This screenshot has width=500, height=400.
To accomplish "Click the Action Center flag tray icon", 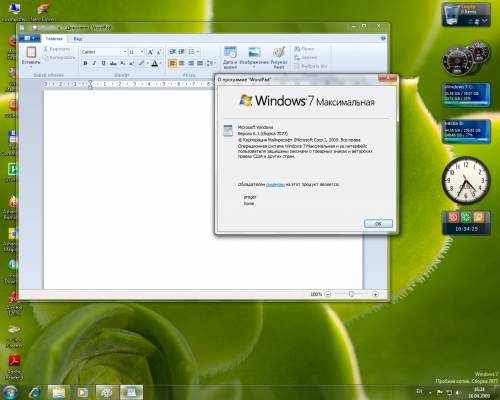I will pyautogui.click(x=440, y=392).
